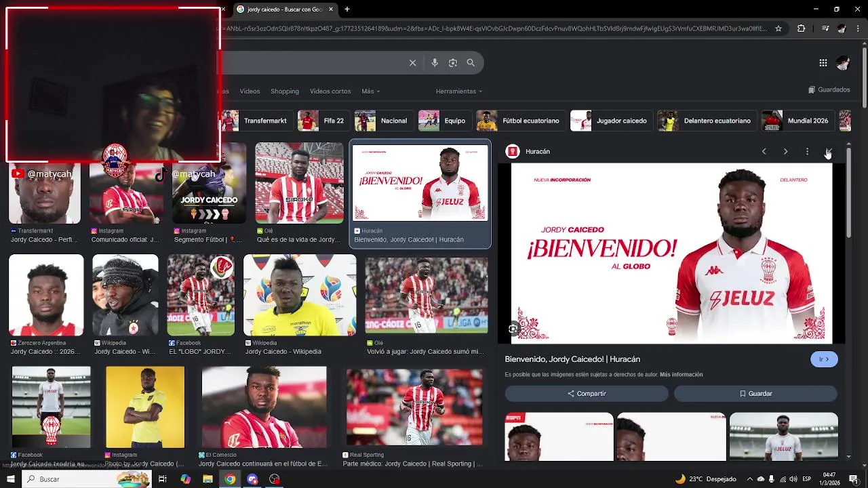Click the Ir visit button
Image resolution: width=868 pixels, height=488 pixels.
click(824, 359)
